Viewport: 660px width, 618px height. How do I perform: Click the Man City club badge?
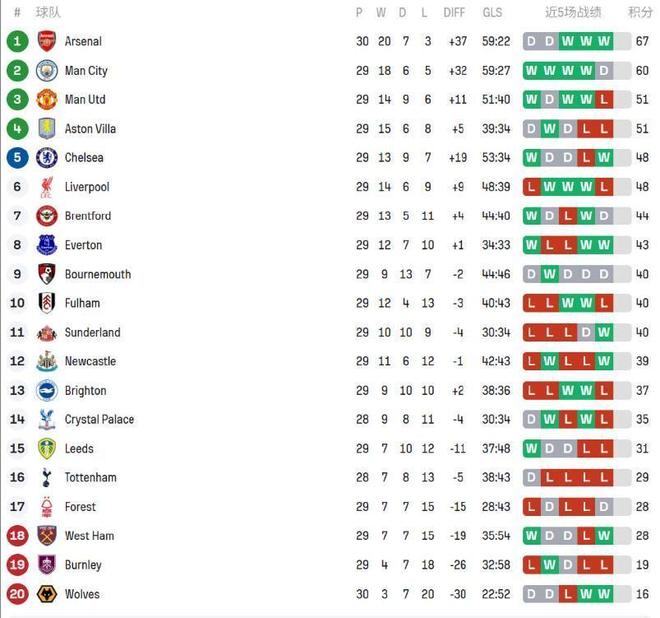point(46,70)
